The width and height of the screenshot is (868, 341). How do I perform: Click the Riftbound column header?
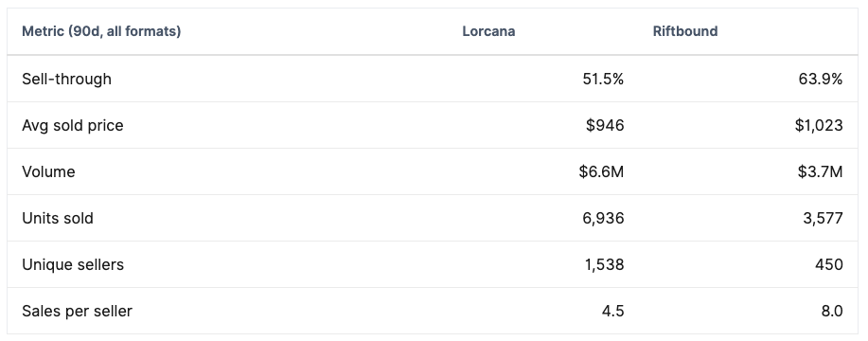684,31
